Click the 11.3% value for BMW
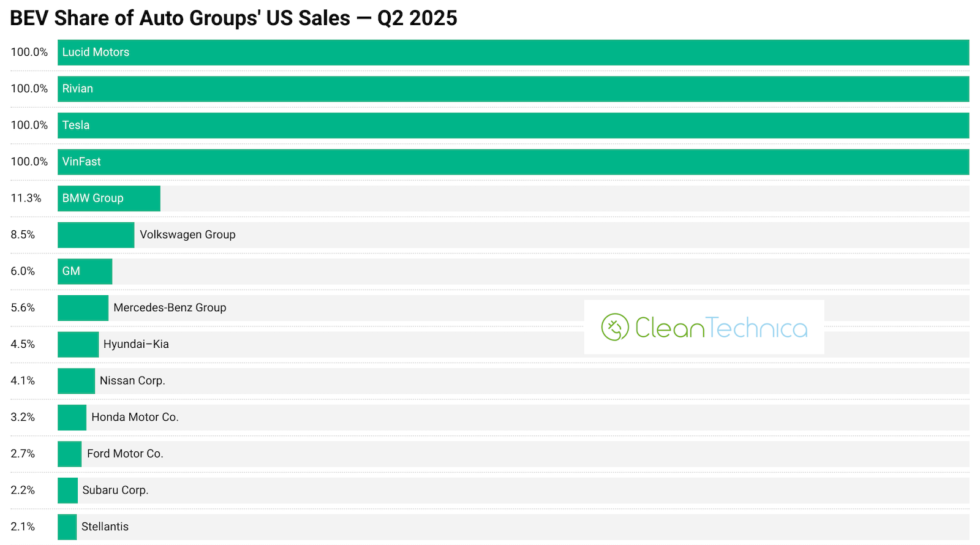This screenshot has width=980, height=545. 26,198
